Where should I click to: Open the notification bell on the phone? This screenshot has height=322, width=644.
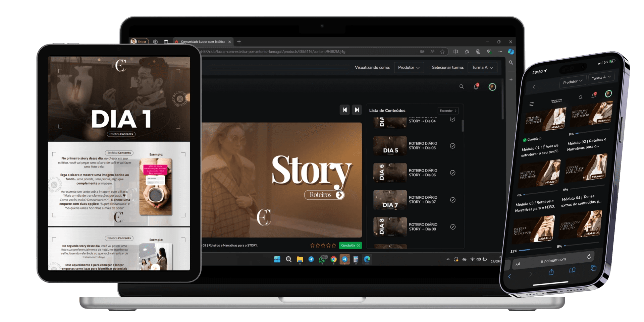(x=593, y=95)
